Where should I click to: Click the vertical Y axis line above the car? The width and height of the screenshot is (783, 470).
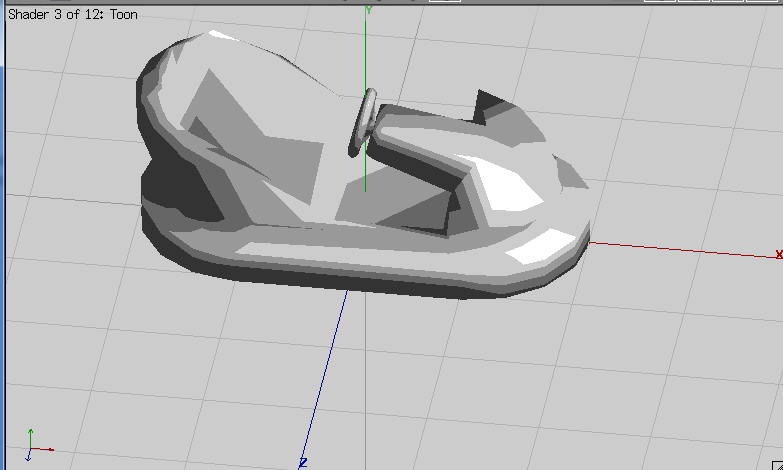(366, 50)
